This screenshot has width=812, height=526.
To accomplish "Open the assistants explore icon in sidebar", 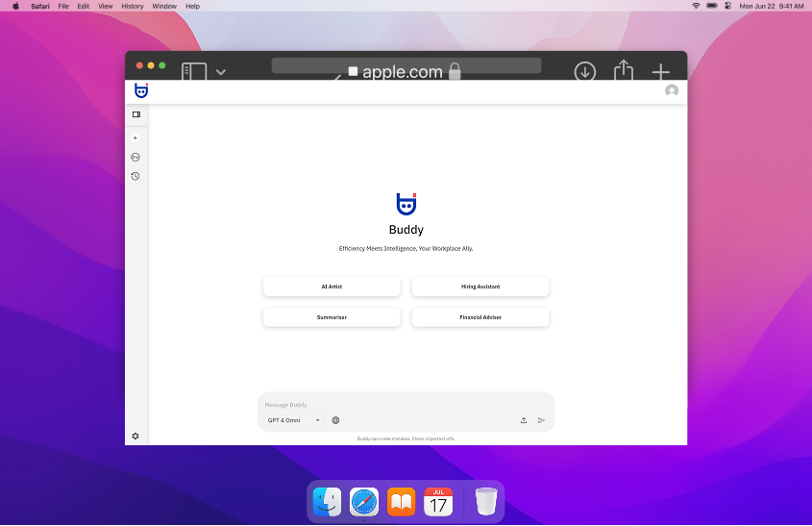I will pyautogui.click(x=135, y=157).
